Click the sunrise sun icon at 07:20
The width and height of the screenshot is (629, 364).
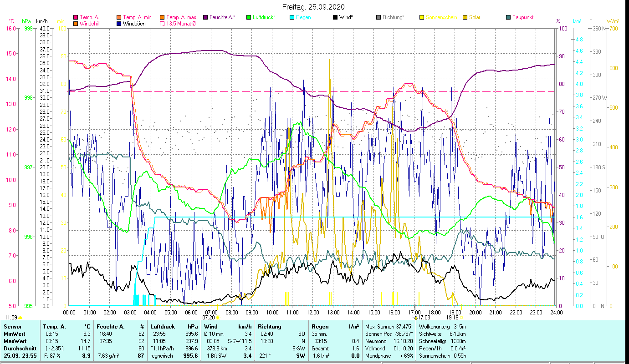point(218,318)
